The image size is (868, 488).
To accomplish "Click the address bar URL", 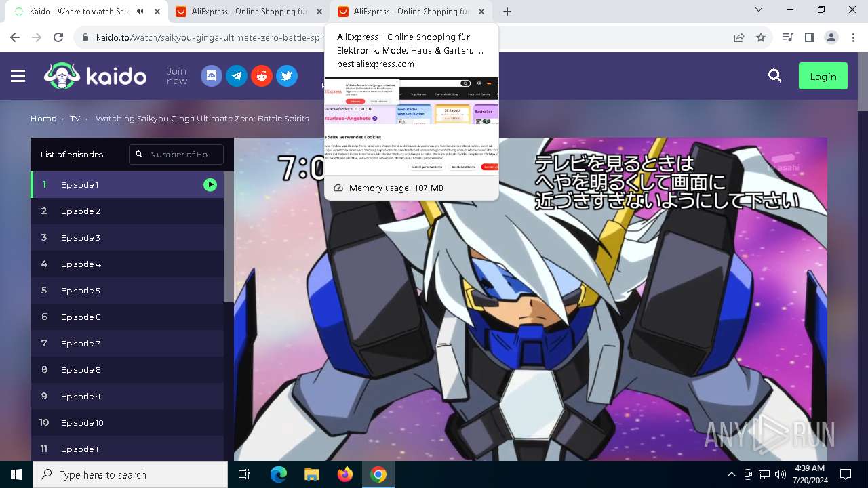I will [x=210, y=37].
